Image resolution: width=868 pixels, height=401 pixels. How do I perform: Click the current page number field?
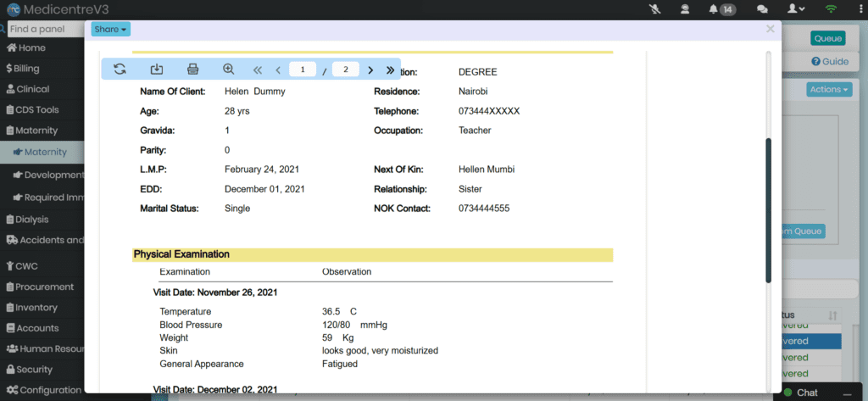click(303, 70)
